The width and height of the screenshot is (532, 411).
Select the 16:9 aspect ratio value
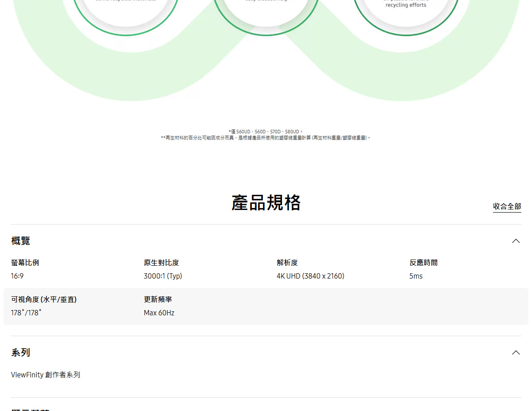click(x=18, y=275)
